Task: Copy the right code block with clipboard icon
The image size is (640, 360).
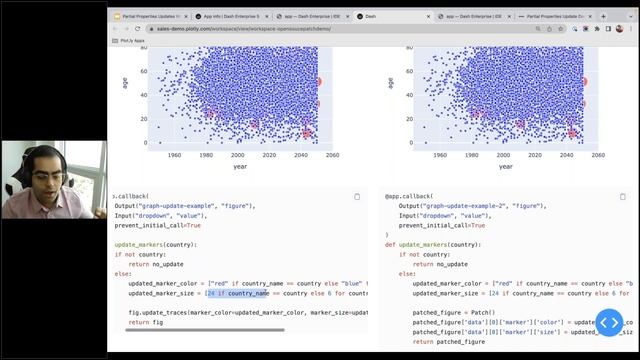Action: [622, 197]
